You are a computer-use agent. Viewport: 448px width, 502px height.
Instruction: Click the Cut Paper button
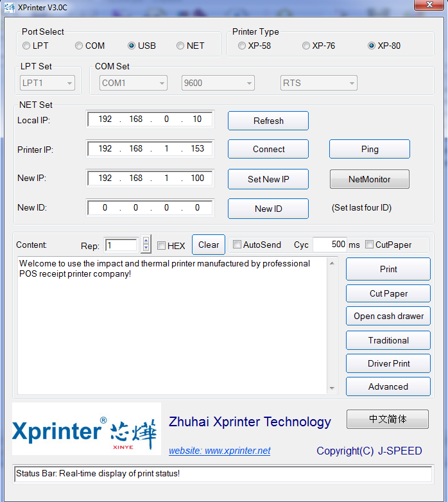tap(388, 293)
